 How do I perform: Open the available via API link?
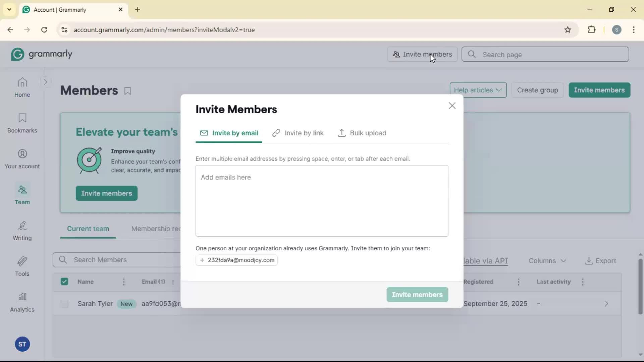point(486,261)
